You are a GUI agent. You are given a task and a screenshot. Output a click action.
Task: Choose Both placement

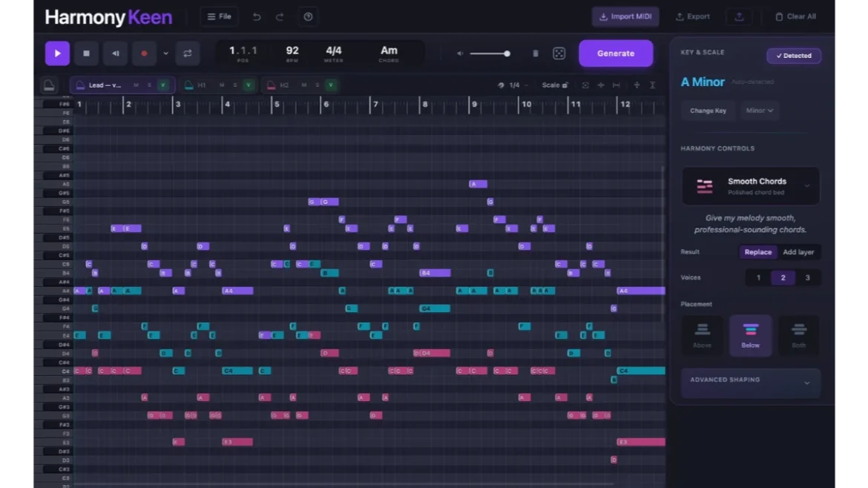click(799, 336)
